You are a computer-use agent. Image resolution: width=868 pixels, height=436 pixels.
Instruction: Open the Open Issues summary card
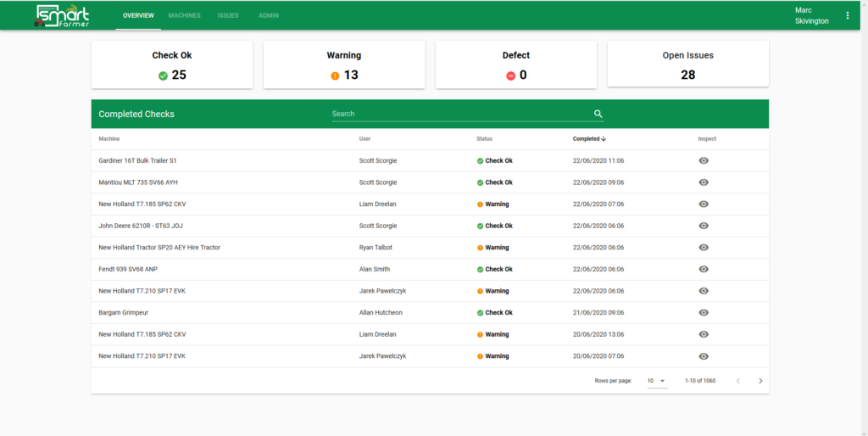[688, 64]
